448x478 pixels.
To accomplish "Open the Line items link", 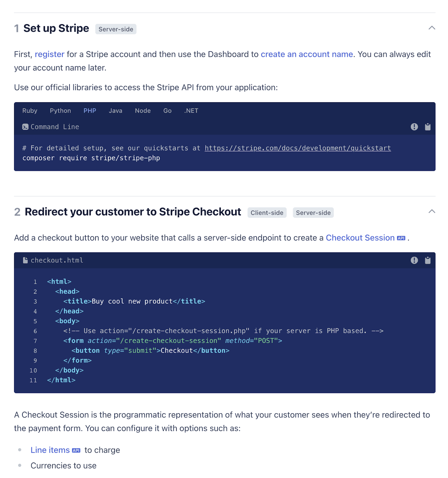I will pos(50,450).
